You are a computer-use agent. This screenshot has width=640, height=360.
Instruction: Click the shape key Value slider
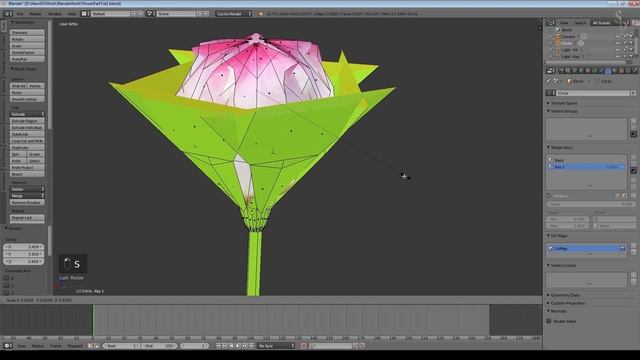tap(591, 204)
